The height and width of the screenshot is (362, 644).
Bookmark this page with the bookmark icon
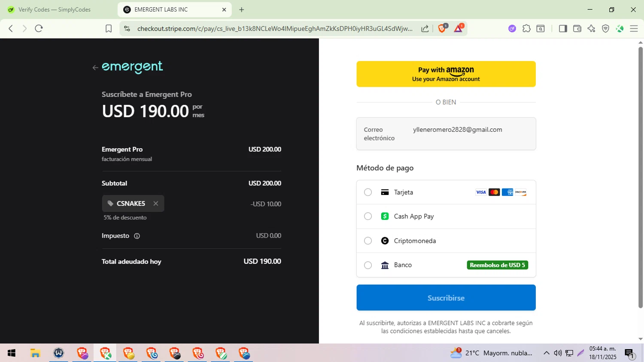(x=109, y=29)
